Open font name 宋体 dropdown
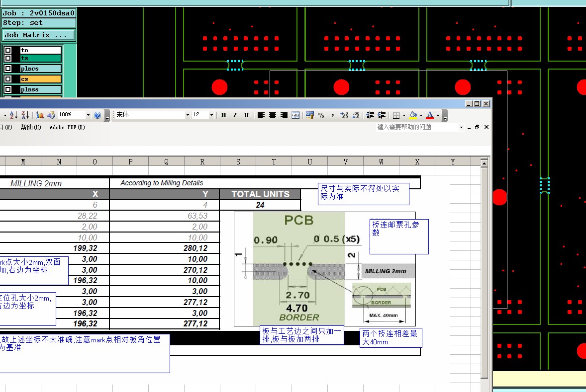This screenshot has width=586, height=392. tap(188, 115)
